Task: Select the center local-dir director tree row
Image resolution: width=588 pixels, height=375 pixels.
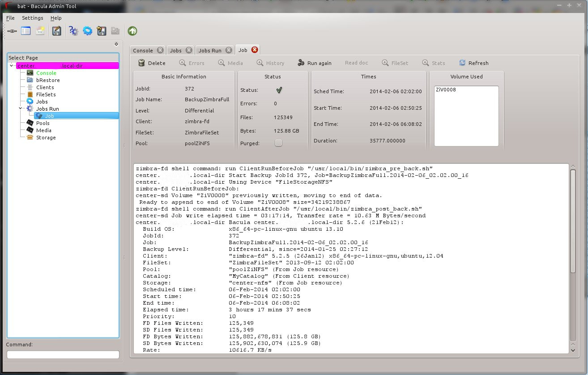Action: 67,66
